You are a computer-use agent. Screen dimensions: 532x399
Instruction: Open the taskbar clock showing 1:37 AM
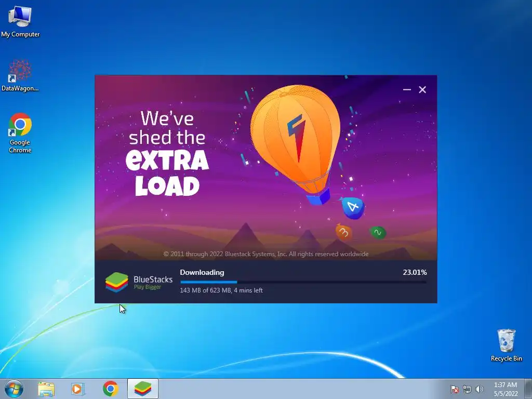click(x=506, y=389)
